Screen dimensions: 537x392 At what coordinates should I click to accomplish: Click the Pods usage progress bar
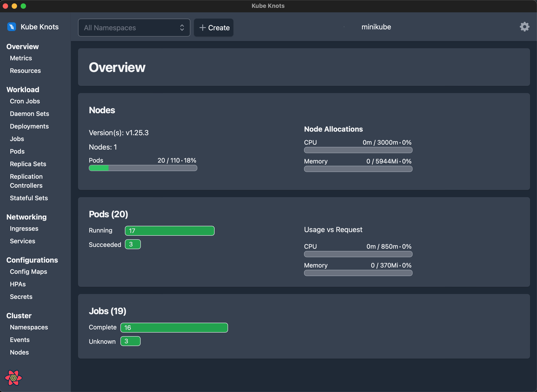[x=143, y=168]
